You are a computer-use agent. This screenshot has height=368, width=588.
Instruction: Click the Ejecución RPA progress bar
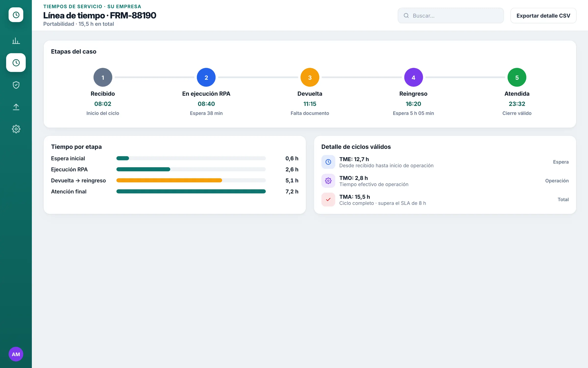[191, 169]
